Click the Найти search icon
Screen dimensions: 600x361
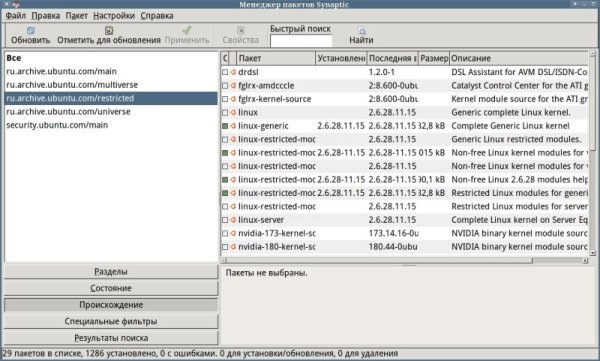[362, 30]
